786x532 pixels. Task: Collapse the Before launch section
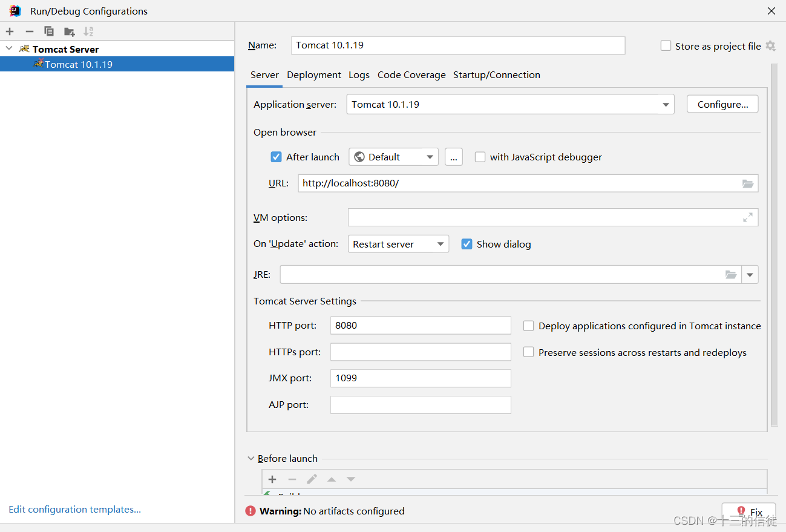251,459
